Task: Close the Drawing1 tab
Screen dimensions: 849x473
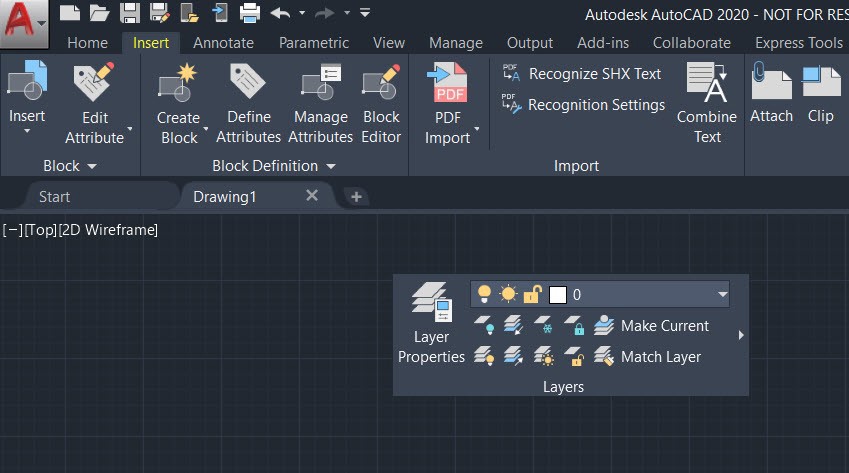Action: tap(312, 195)
